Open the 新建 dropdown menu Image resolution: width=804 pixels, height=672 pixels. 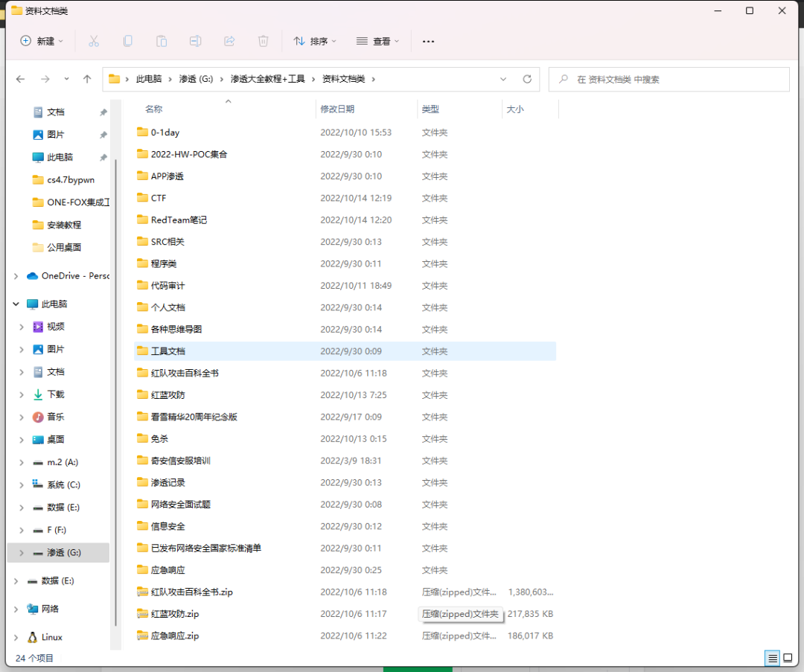coord(42,41)
